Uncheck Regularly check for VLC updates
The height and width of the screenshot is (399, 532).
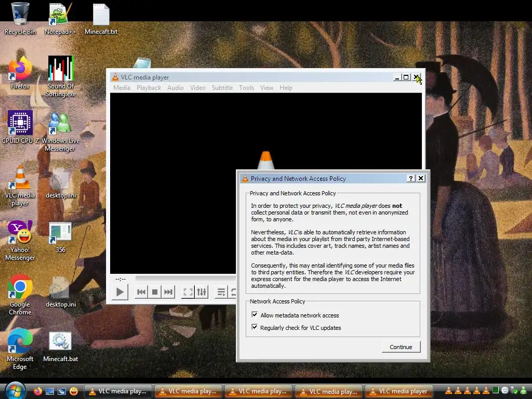255,327
